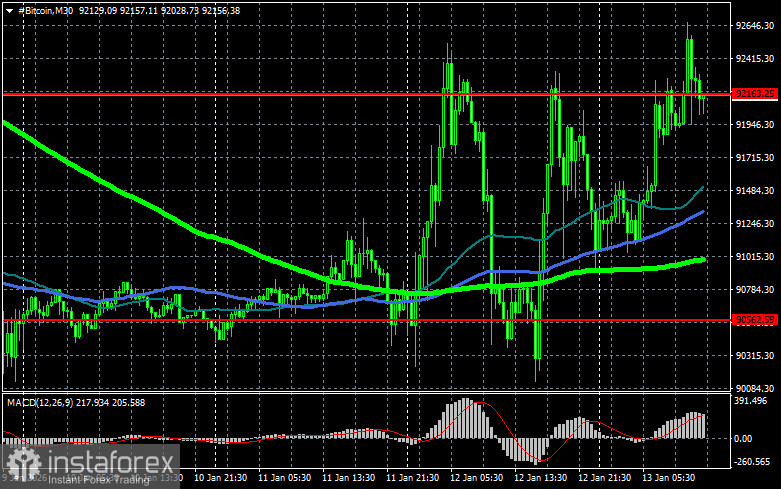
Task: Select the upper red line price tag 92163.25
Action: click(755, 94)
